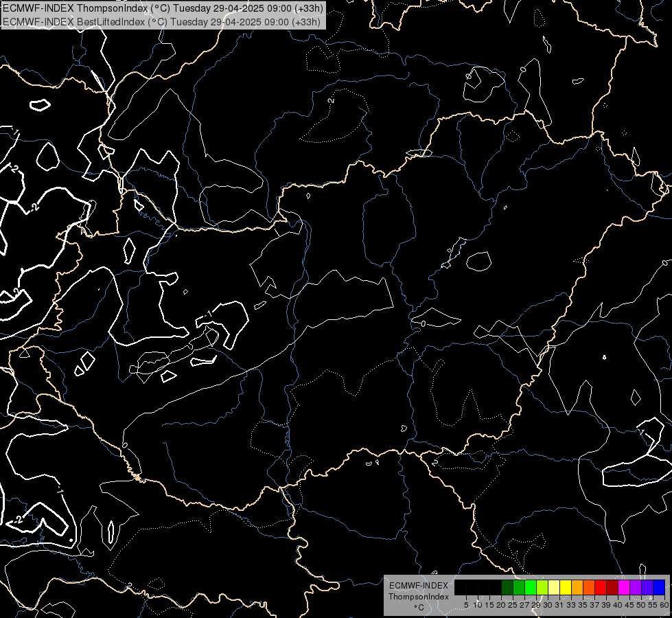672x618 pixels.
Task: Click the legend scale value 5
Action: [466, 605]
